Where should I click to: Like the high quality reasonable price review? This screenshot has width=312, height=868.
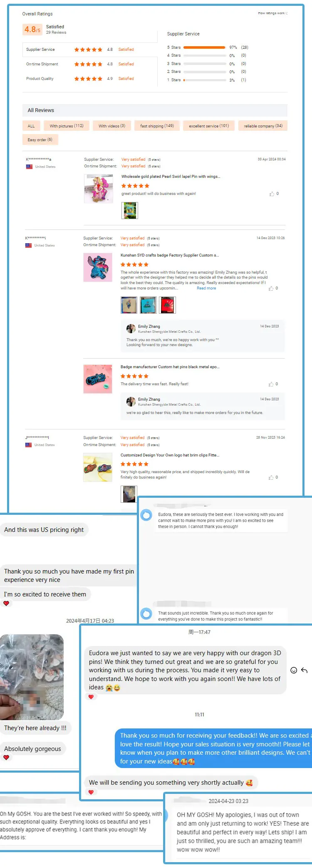coord(271,477)
